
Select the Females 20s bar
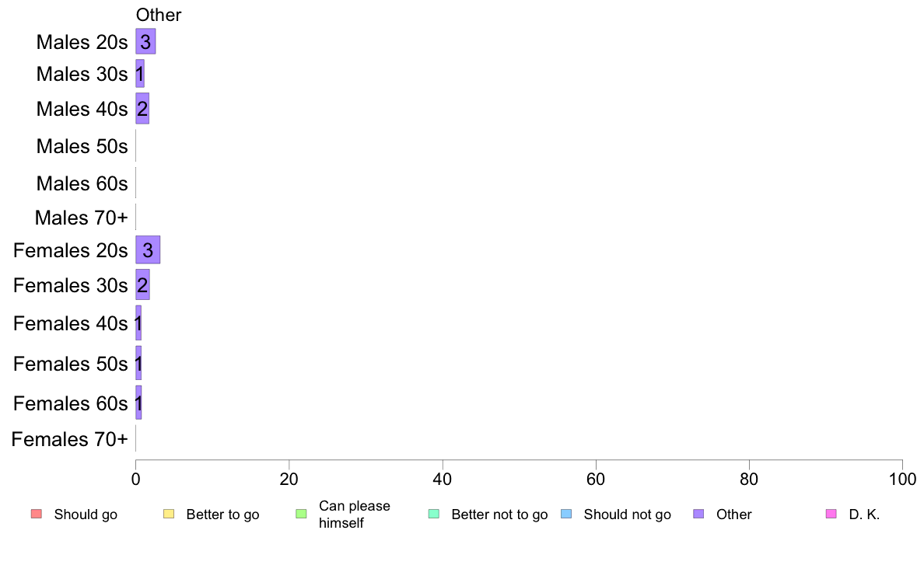click(x=148, y=249)
